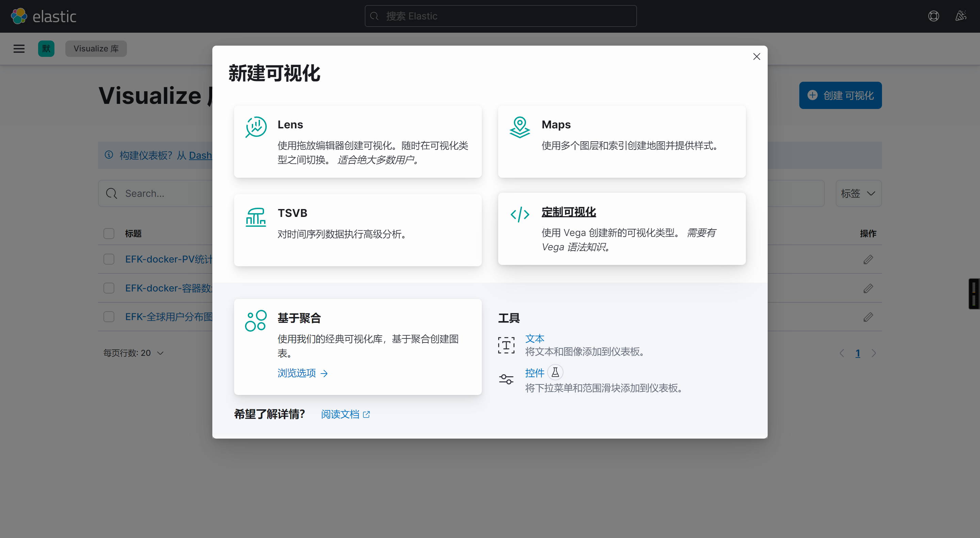Click the TSVB chart icon
Viewport: 980px width, 538px height.
coord(256,217)
